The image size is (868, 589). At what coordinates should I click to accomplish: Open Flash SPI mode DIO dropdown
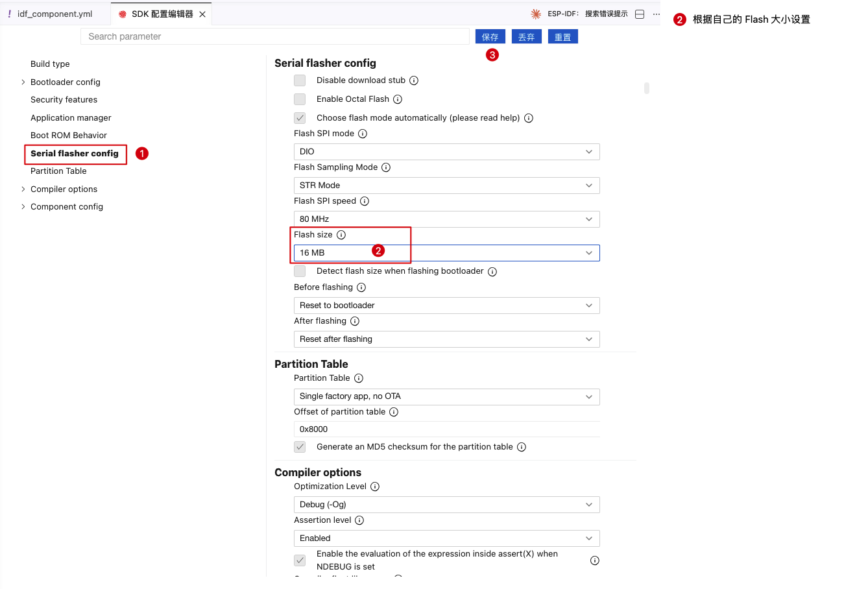447,152
